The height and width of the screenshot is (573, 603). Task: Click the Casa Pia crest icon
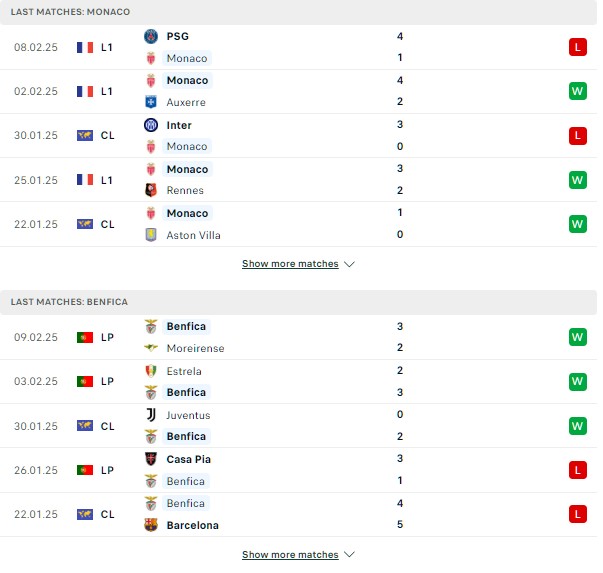(151, 459)
